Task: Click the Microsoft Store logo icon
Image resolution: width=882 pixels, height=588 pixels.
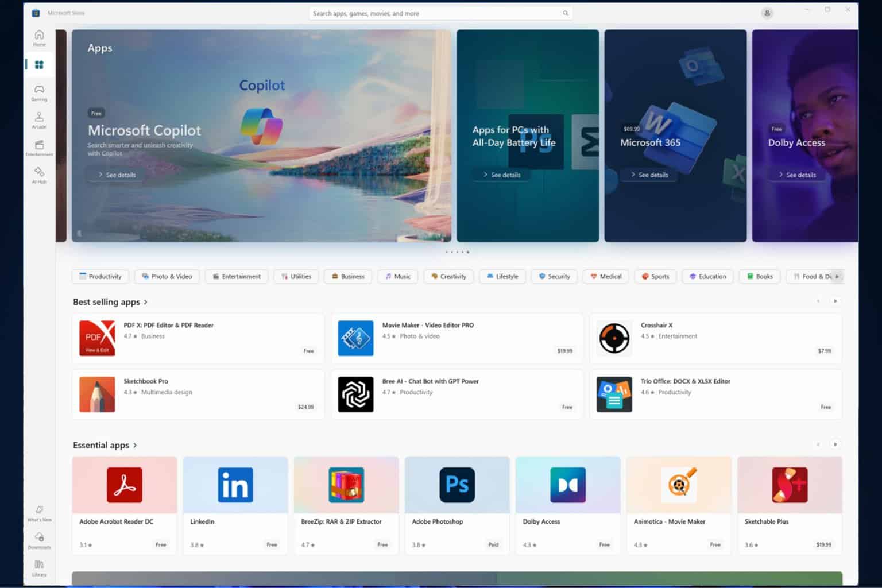Action: [x=36, y=13]
